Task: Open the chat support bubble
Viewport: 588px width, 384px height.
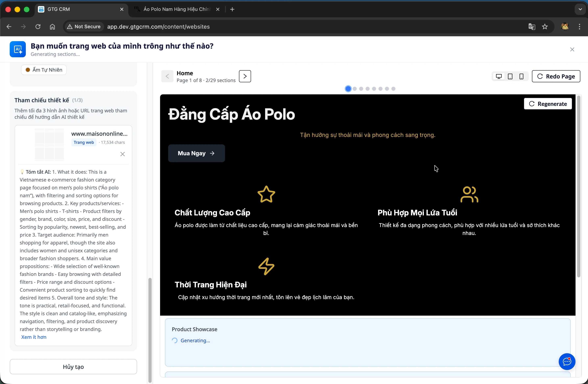Action: 567,362
